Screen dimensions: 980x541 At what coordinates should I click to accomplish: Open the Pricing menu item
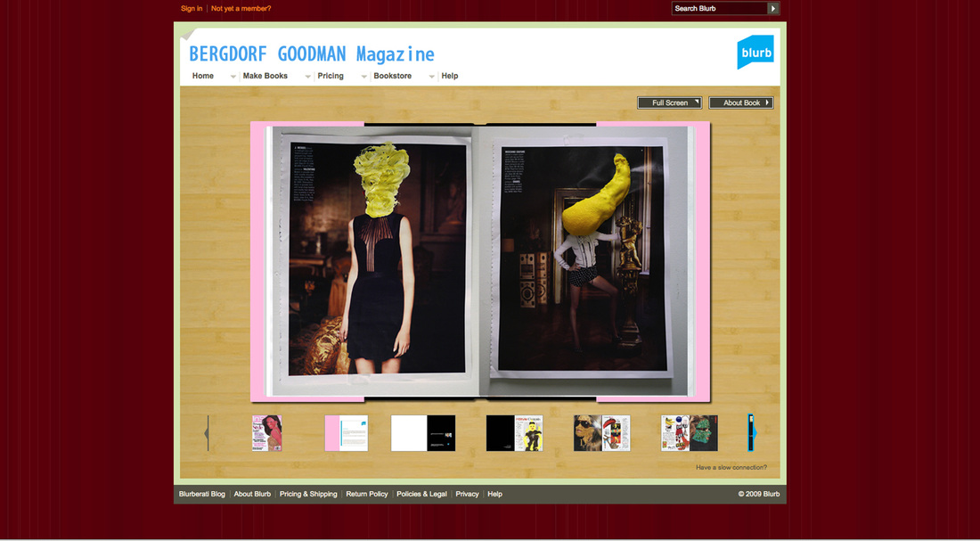(x=331, y=76)
